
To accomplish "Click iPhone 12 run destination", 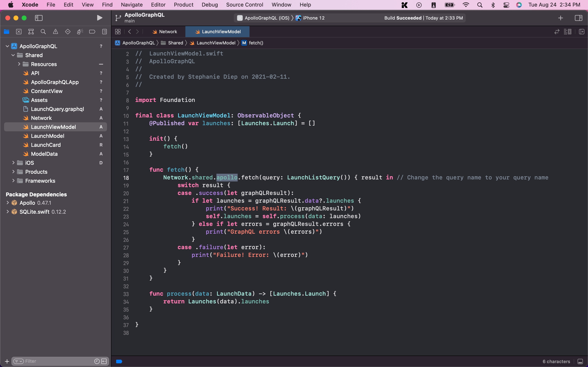I will coord(313,18).
